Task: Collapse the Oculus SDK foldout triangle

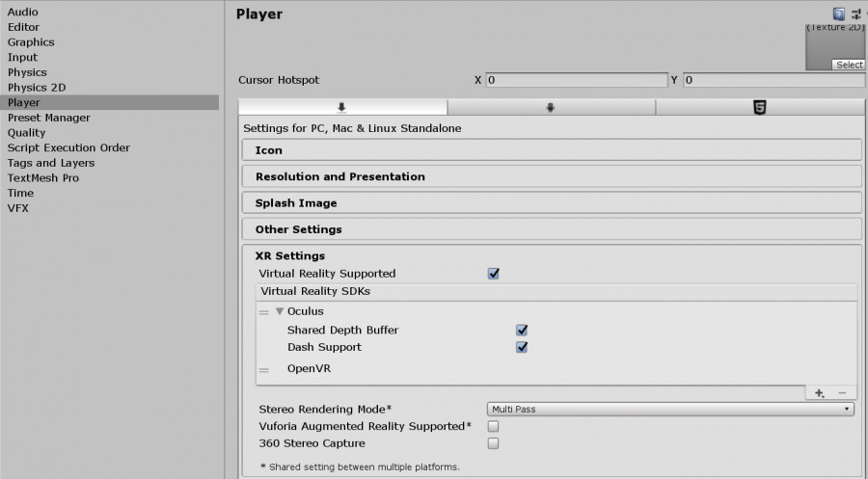Action: tap(280, 311)
